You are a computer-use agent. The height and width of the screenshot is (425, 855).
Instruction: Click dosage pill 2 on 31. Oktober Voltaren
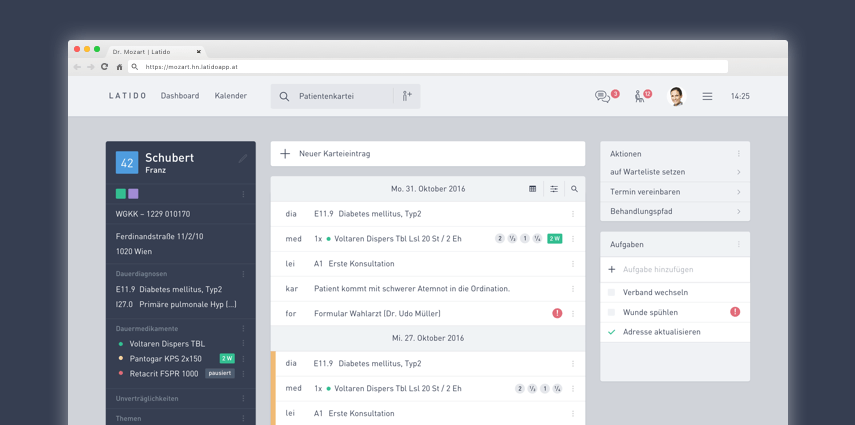(x=499, y=238)
